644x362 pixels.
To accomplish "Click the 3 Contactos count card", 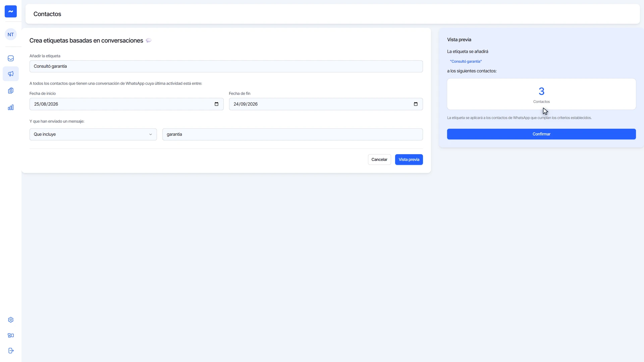I will point(541,94).
